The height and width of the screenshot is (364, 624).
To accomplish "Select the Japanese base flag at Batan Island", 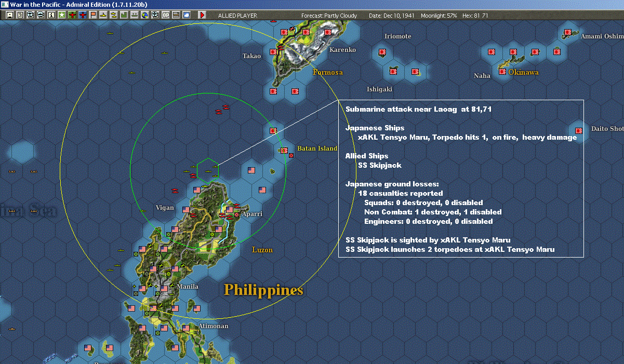I will tap(284, 150).
